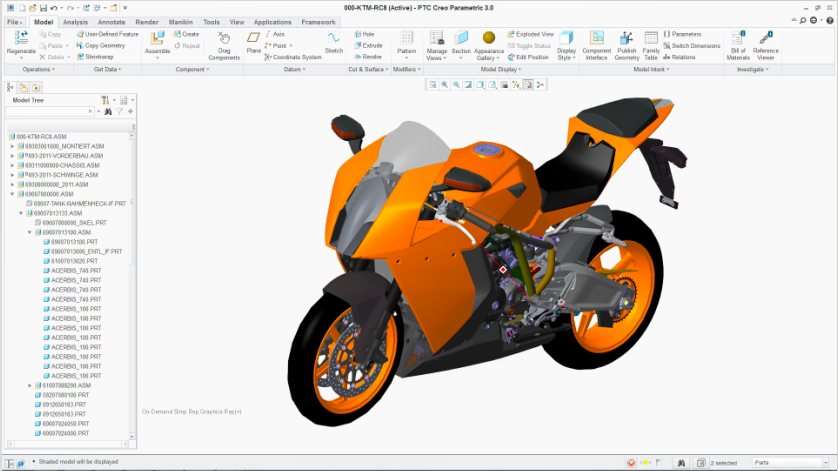Click Zoom Out magnifier icon
838x471 pixels.
pyautogui.click(x=456, y=84)
